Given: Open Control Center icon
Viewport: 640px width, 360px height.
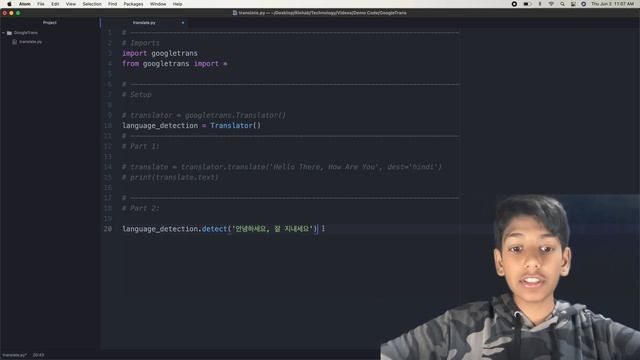Looking at the screenshot, I should tap(573, 4).
